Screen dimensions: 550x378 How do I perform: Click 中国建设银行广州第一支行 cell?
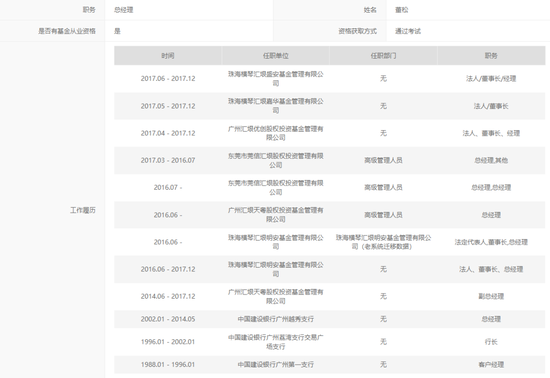(275, 365)
